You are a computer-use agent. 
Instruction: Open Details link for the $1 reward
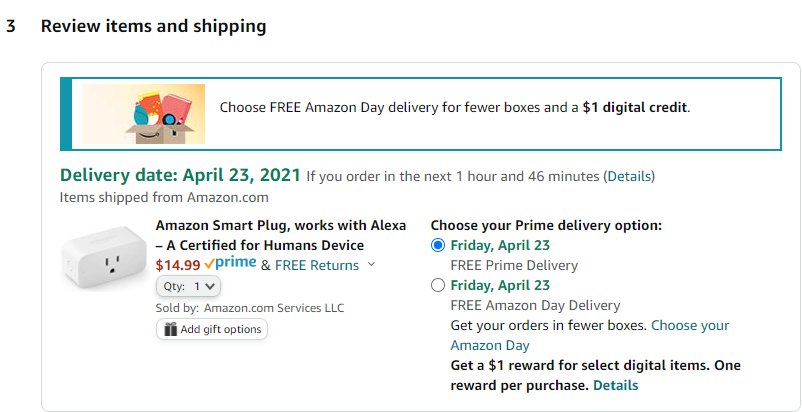(615, 385)
